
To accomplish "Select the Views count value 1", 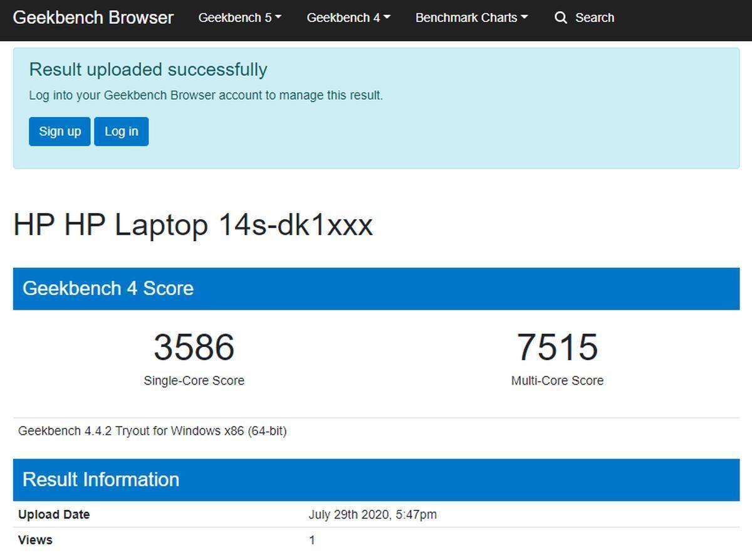I will coord(311,540).
